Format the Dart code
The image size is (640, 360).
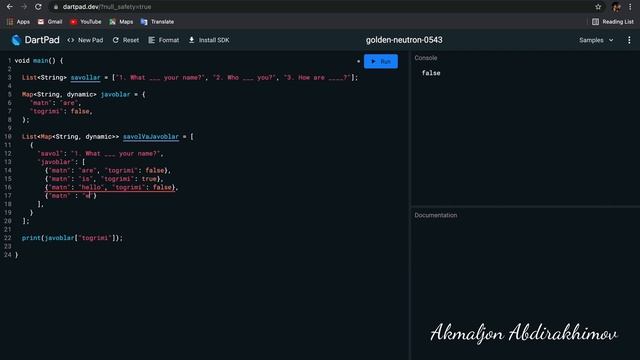[x=164, y=40]
